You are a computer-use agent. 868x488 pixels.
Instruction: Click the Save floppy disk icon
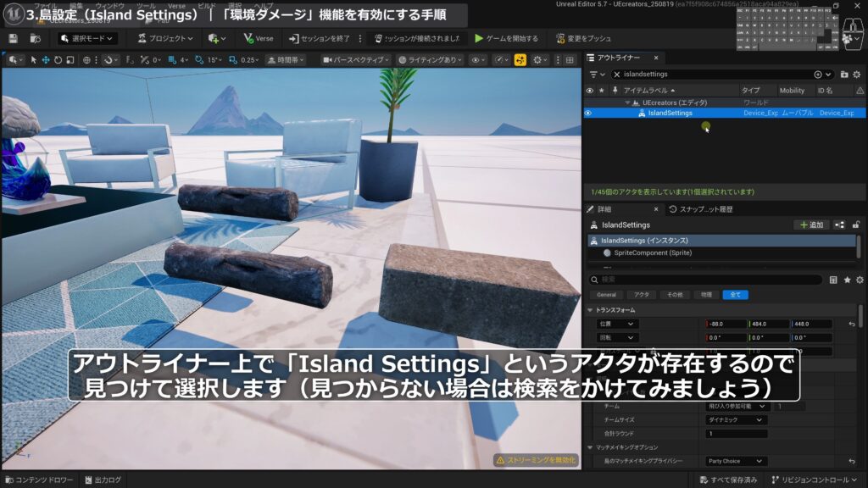coord(14,38)
